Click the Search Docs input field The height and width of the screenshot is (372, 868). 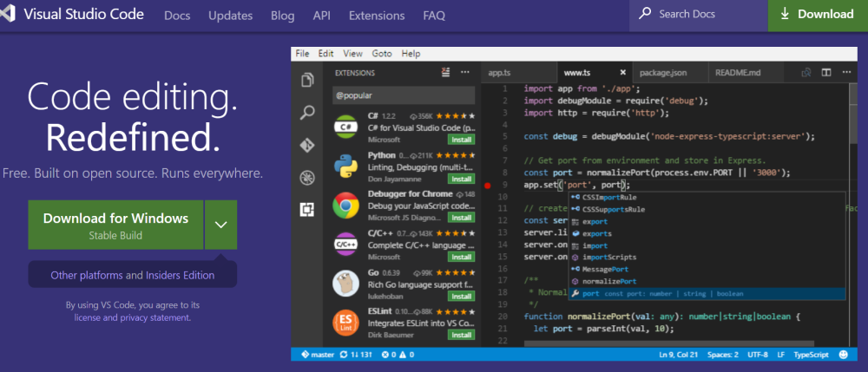coord(698,15)
